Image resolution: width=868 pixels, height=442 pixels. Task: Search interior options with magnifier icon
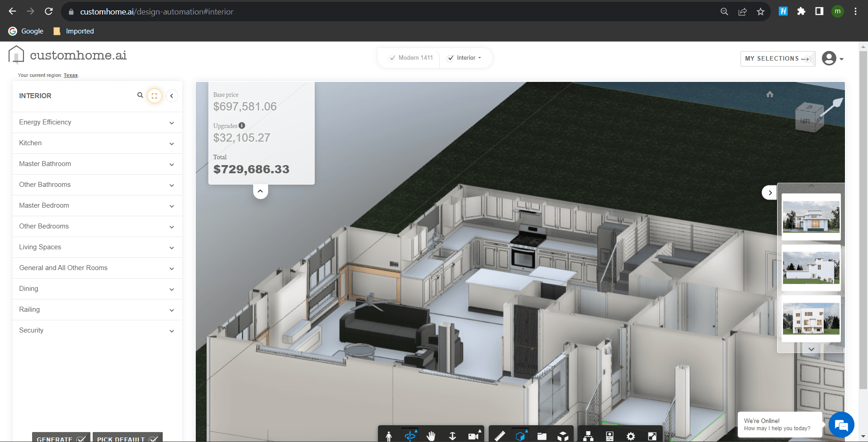[x=140, y=95]
